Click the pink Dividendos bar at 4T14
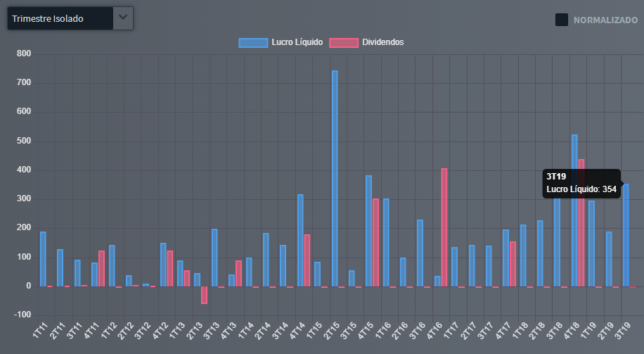 coord(307,260)
